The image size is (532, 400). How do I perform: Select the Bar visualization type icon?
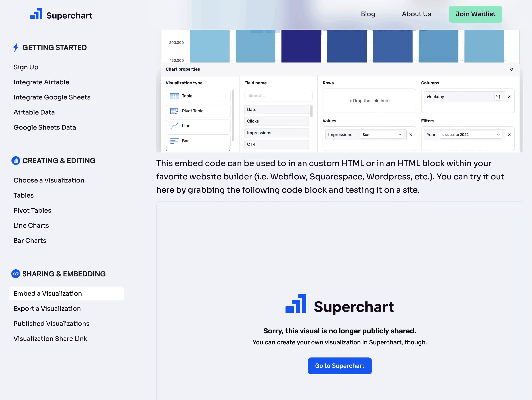click(x=174, y=141)
